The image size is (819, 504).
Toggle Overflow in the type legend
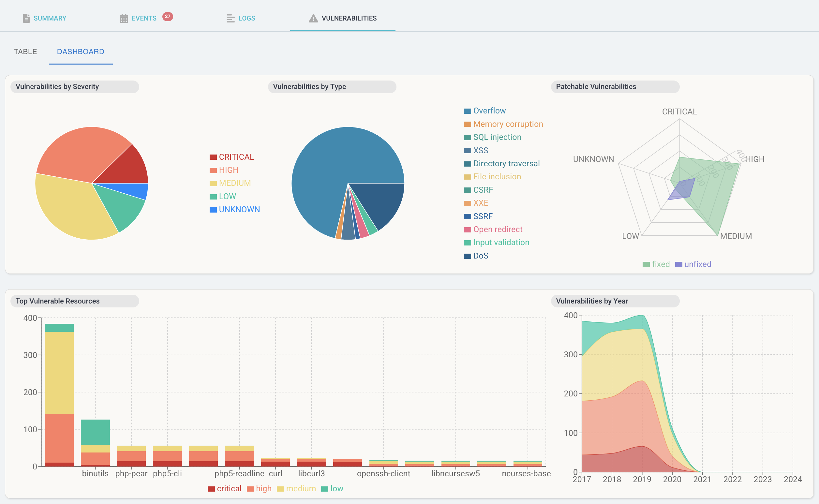coord(489,111)
